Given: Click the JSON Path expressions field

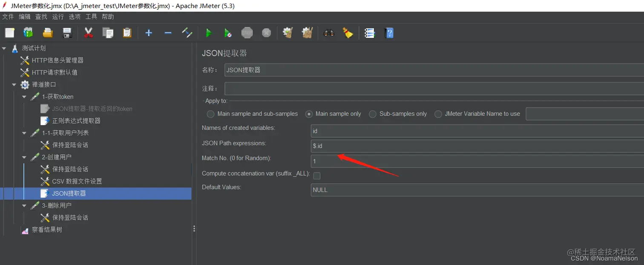Looking at the screenshot, I should (x=477, y=146).
